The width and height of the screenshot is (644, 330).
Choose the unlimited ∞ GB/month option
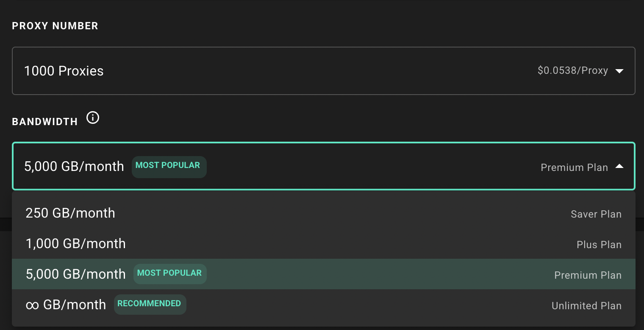click(324, 305)
